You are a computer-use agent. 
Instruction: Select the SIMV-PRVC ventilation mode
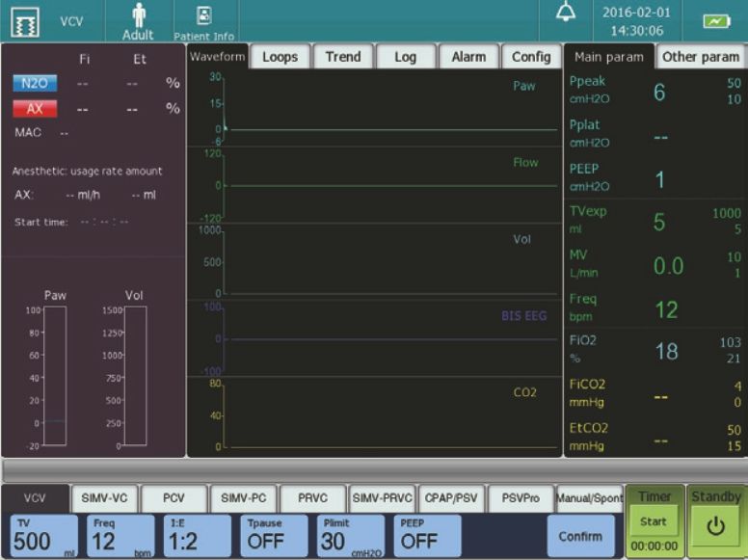pyautogui.click(x=382, y=498)
